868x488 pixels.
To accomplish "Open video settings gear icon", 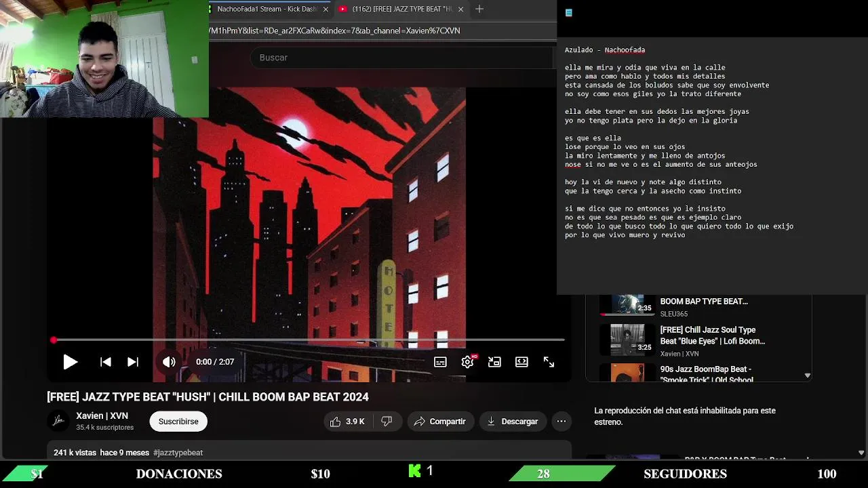I will click(x=467, y=362).
